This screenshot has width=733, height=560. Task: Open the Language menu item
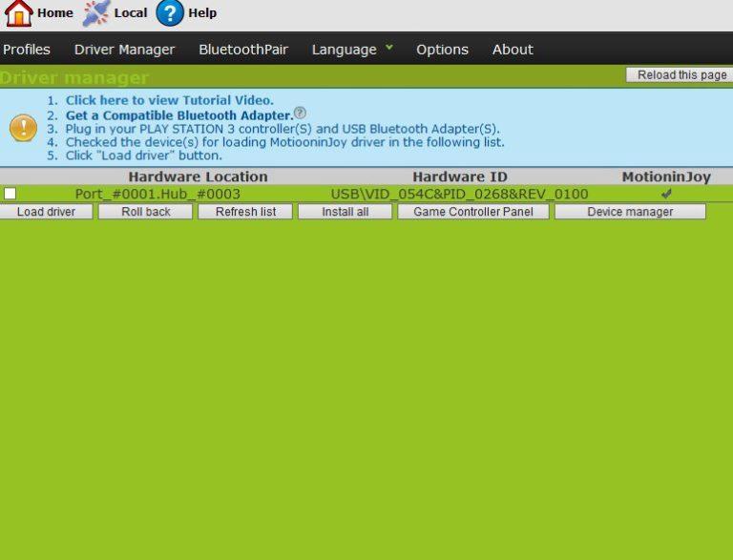pyautogui.click(x=344, y=50)
